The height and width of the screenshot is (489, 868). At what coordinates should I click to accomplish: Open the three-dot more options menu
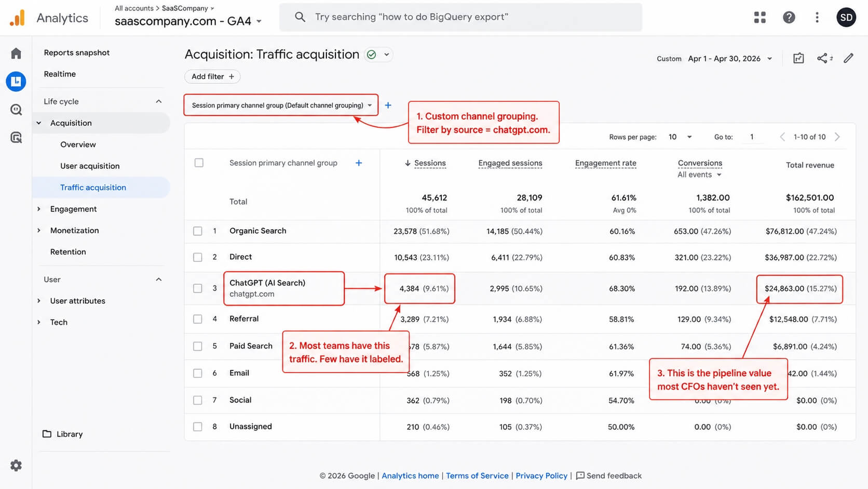[x=817, y=18]
